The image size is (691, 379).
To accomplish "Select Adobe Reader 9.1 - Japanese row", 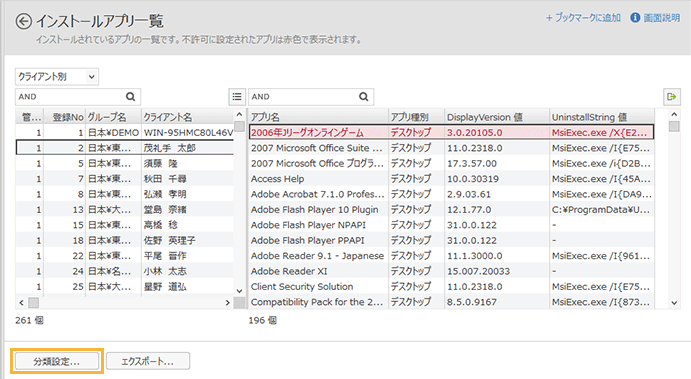I will click(451, 256).
